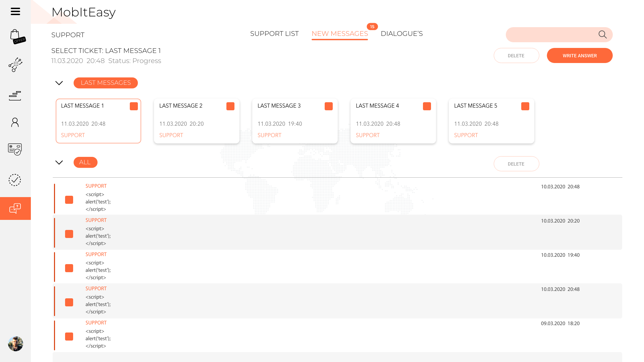Click the 15 new messages badge
The image size is (644, 362).
[x=372, y=26]
